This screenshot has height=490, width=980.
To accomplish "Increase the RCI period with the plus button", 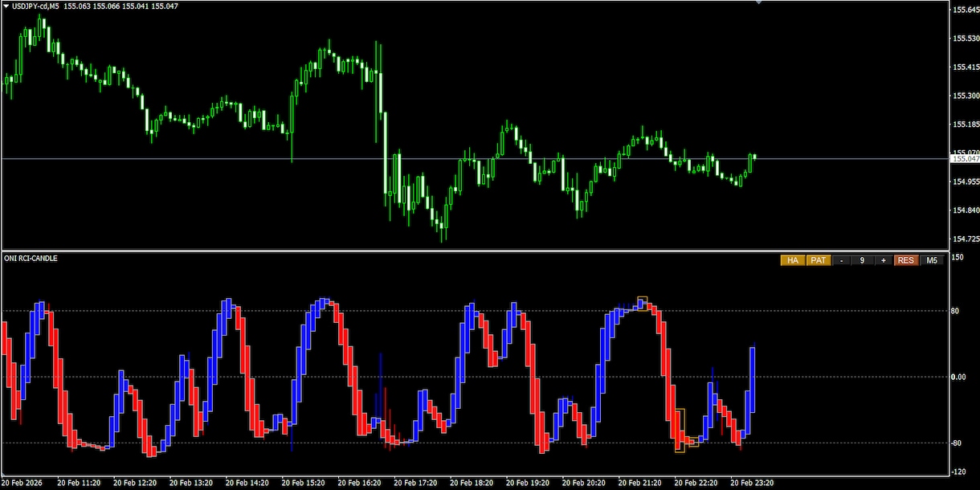I will [x=884, y=260].
